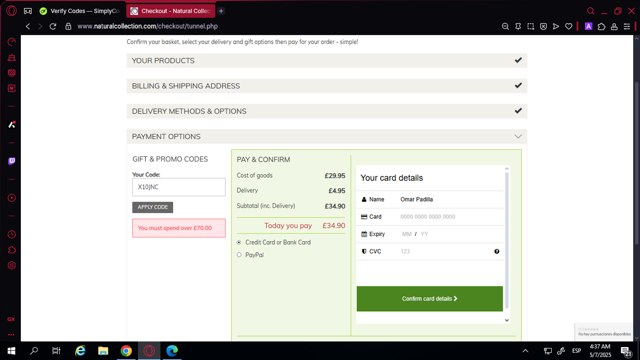This screenshot has width=640, height=360.
Task: Open the Aria AI sidebar icon
Action: pyautogui.click(x=11, y=124)
